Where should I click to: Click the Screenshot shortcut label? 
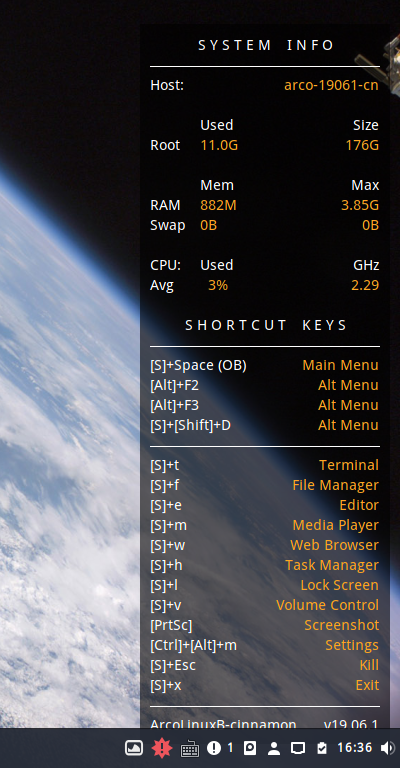coord(342,625)
